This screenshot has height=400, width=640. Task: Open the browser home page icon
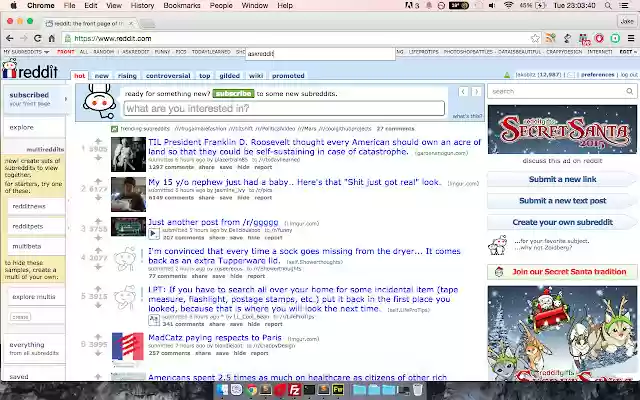pyautogui.click(x=51, y=38)
